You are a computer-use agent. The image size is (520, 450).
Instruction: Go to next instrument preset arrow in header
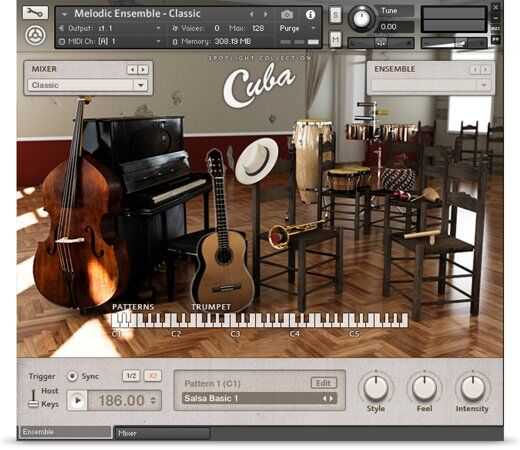[x=266, y=14]
